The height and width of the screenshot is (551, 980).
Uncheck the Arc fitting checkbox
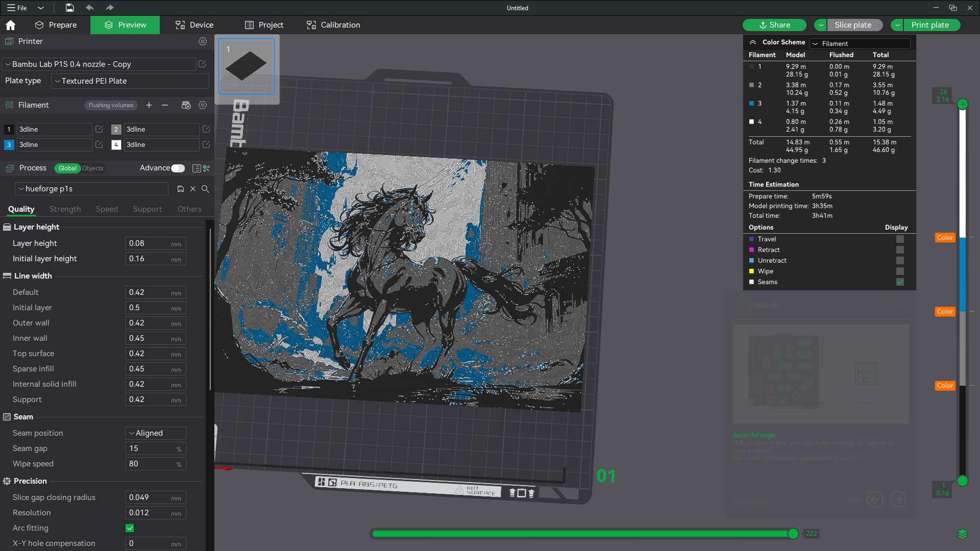click(130, 528)
